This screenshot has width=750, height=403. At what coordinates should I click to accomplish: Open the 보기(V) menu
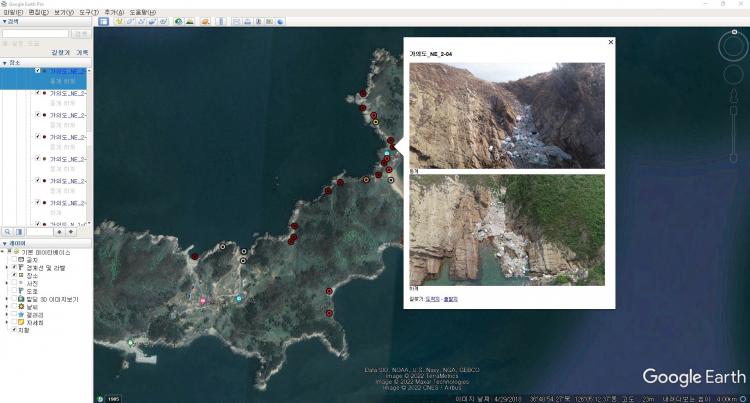tap(64, 12)
